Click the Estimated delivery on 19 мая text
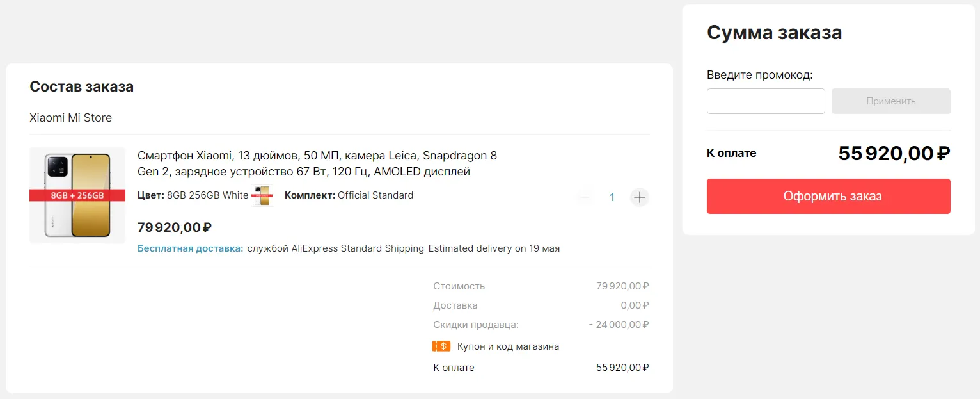 (x=494, y=248)
